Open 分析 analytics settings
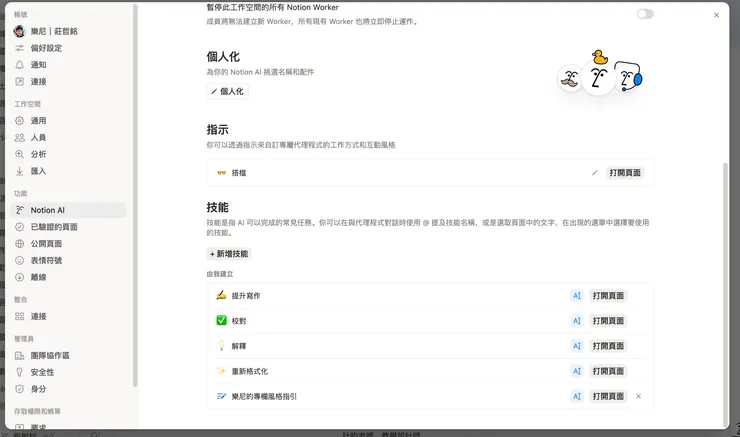The width and height of the screenshot is (740, 437). (x=68, y=154)
